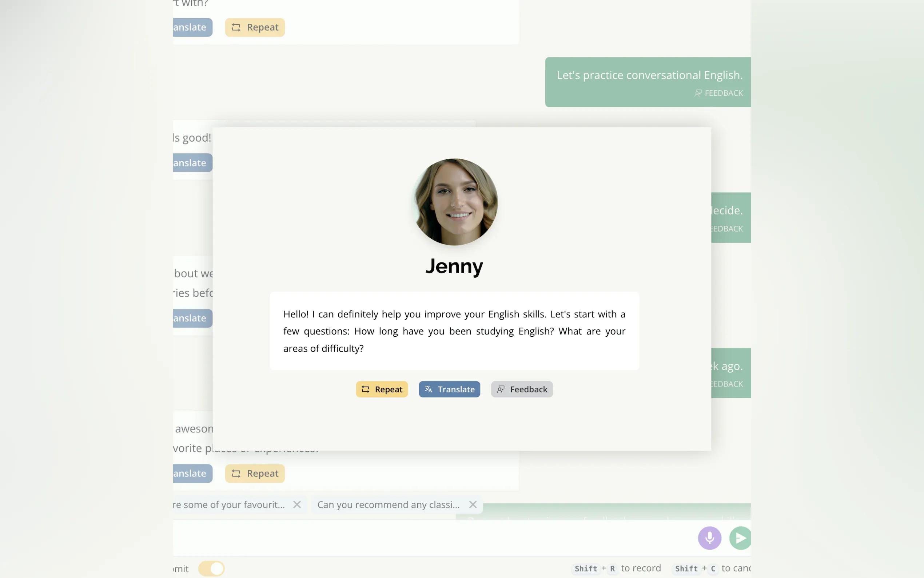
Task: Click the message text input field
Action: pyautogui.click(x=420, y=538)
